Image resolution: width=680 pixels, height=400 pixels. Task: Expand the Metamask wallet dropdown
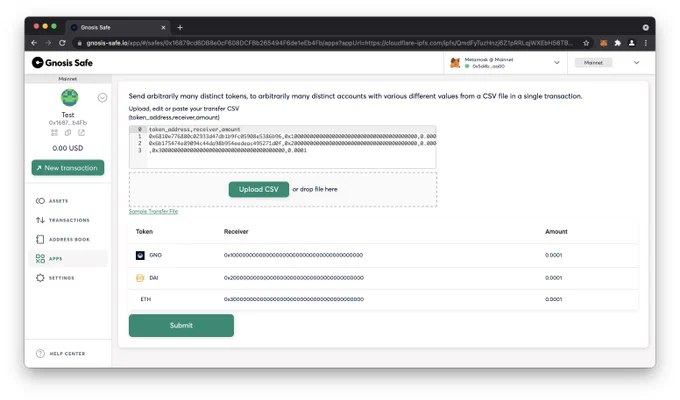click(557, 63)
